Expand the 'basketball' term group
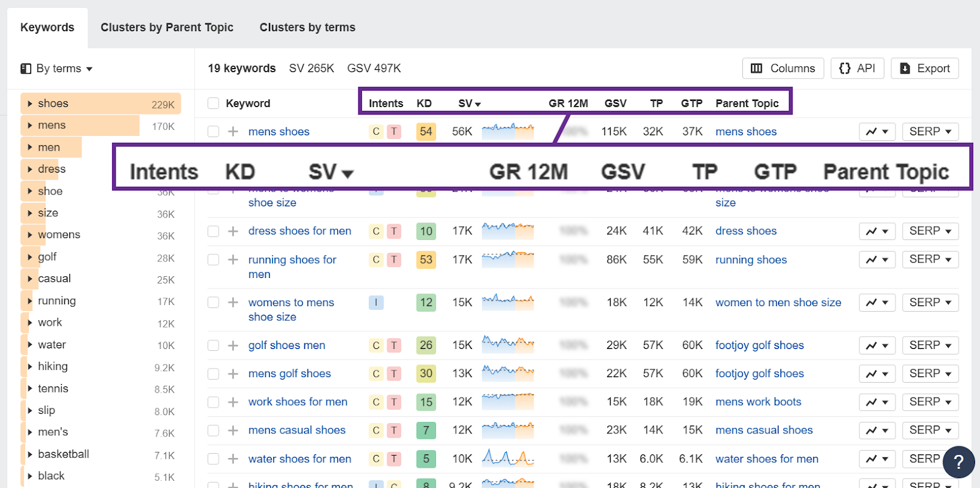Screen dimensions: 980x488 click(30, 454)
